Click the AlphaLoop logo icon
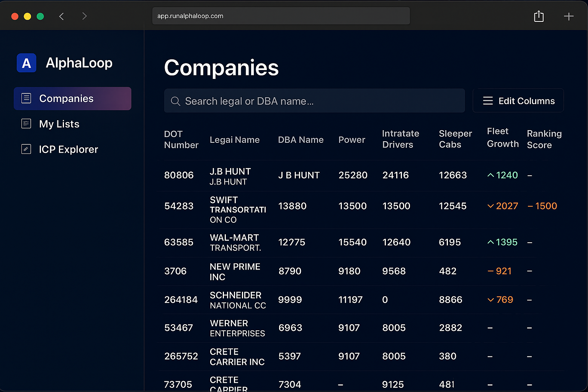 [26, 63]
